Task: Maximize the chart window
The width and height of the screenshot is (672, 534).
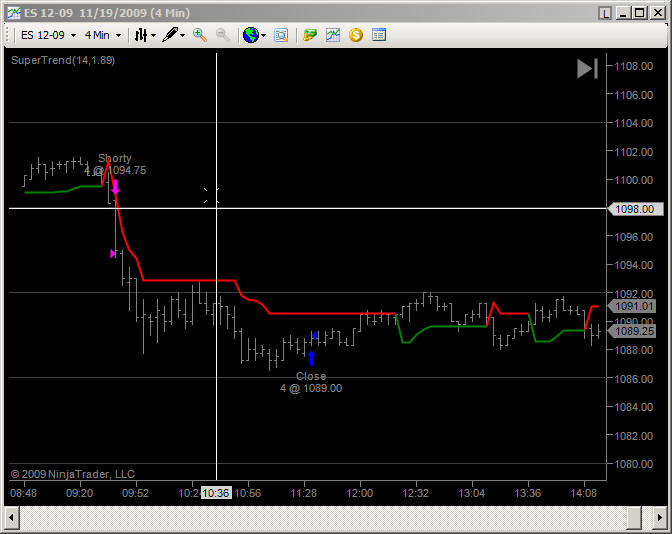Action: click(639, 13)
